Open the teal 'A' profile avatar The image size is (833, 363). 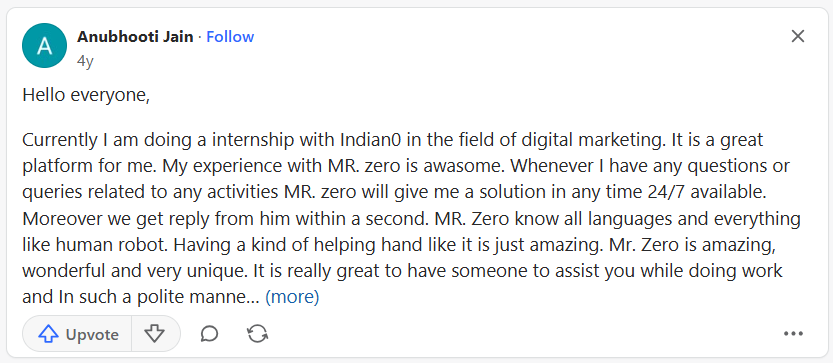tap(45, 46)
